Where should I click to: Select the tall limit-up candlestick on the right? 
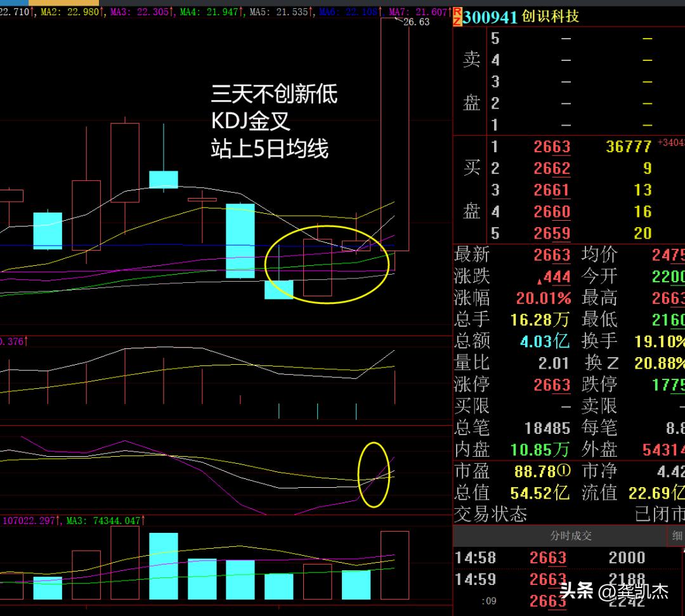click(x=395, y=134)
